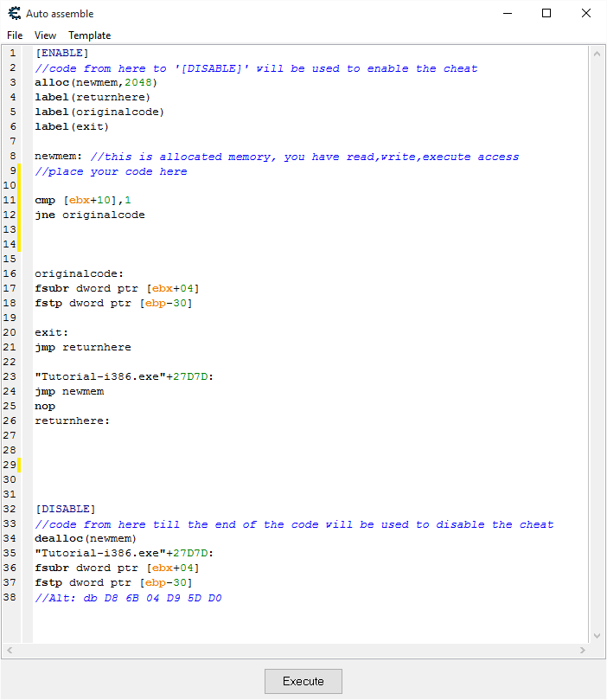Open the File menu
Image resolution: width=607 pixels, height=700 pixels.
[x=15, y=35]
